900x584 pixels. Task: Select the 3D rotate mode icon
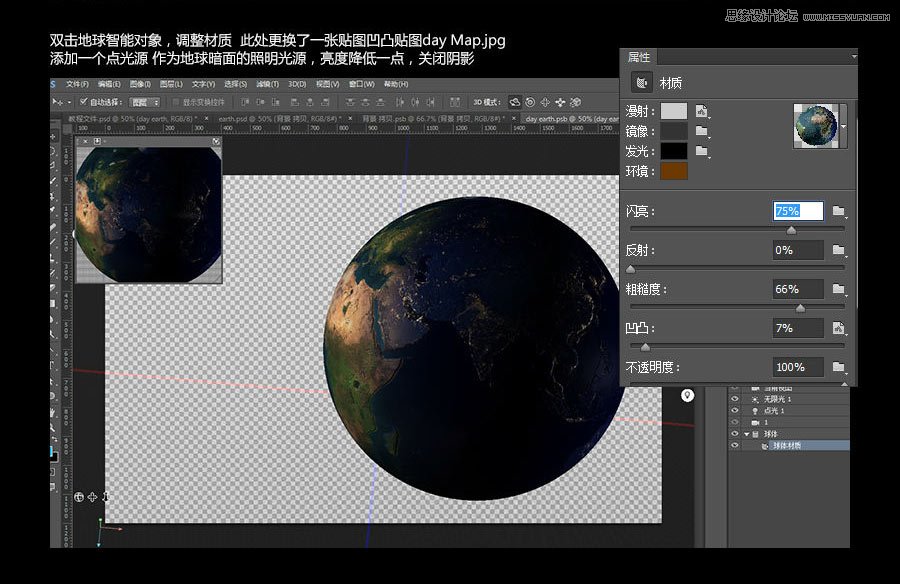click(514, 102)
